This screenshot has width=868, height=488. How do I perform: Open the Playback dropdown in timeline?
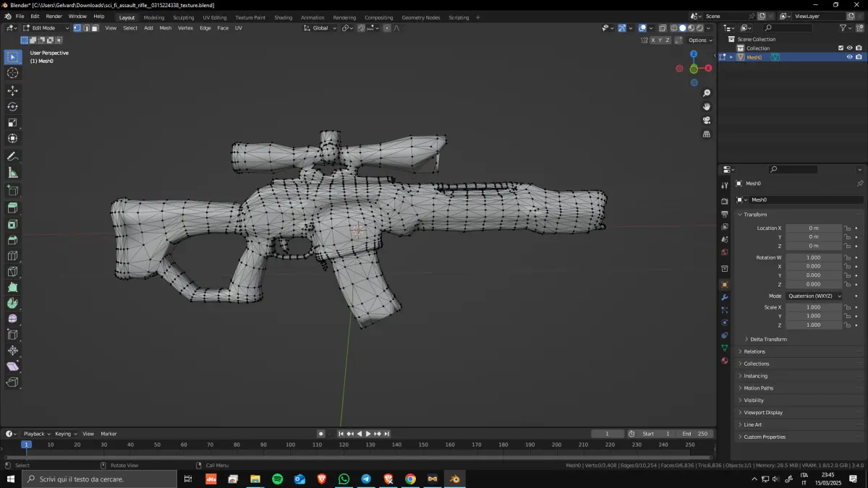click(36, 434)
